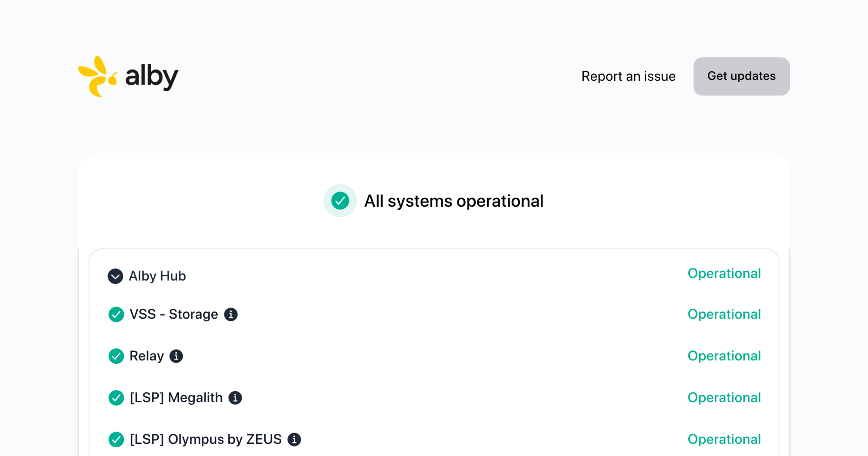868x456 pixels.
Task: Click the info icon next to VSS - Storage
Action: point(231,314)
